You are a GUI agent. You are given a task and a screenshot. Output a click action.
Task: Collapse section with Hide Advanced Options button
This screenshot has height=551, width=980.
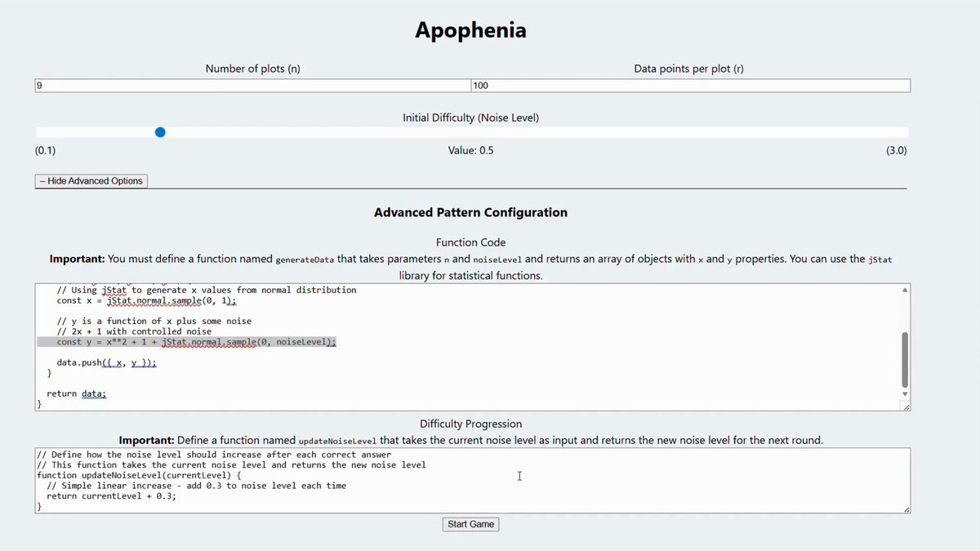click(x=91, y=181)
